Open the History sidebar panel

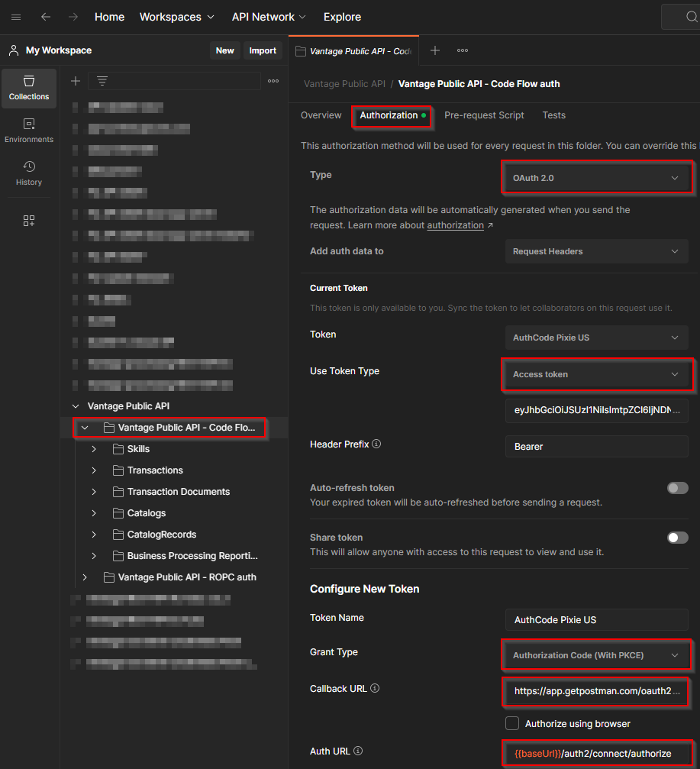coord(29,173)
